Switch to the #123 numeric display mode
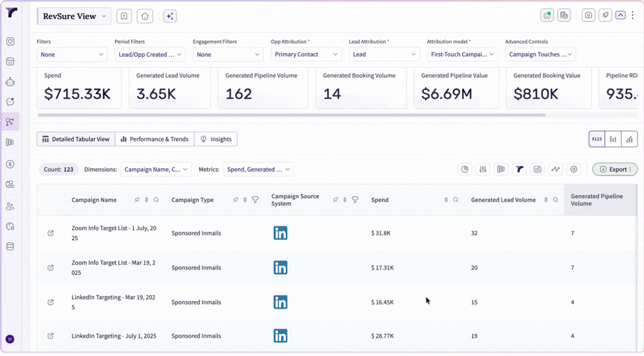Viewport: 644px width, 356px height. pos(597,139)
